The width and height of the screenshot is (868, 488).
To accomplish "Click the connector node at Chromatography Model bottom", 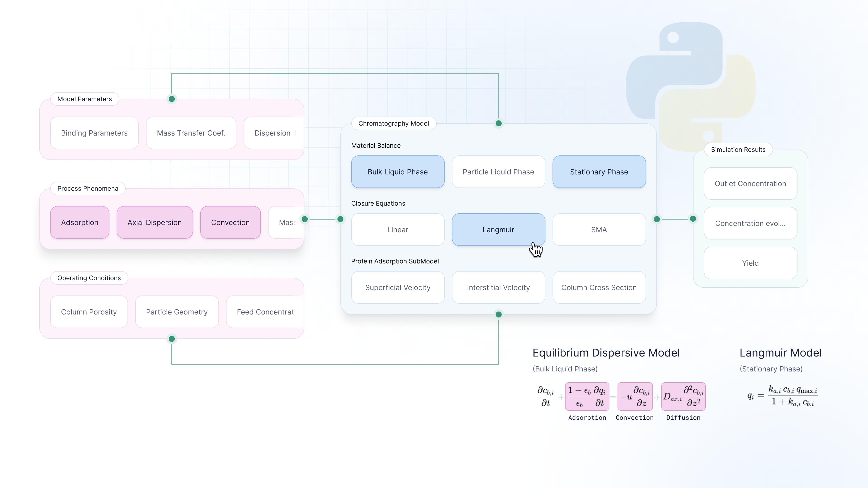I will point(499,314).
